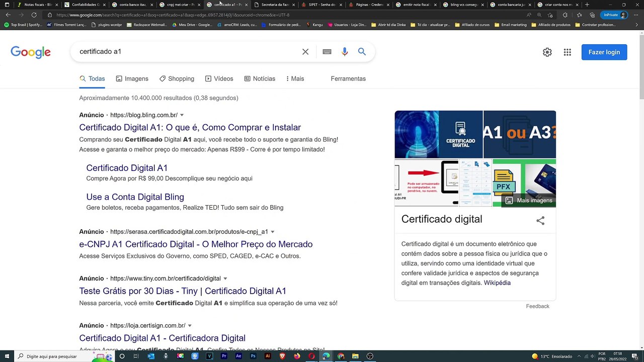Viewport: 644px width, 362px height.
Task: Select the Todas results tab
Action: [92, 79]
